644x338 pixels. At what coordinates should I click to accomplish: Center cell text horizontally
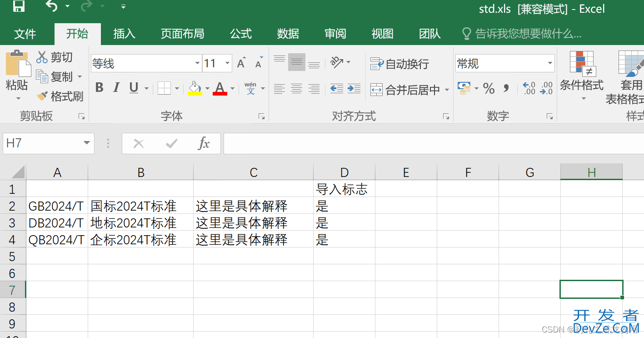click(x=297, y=89)
